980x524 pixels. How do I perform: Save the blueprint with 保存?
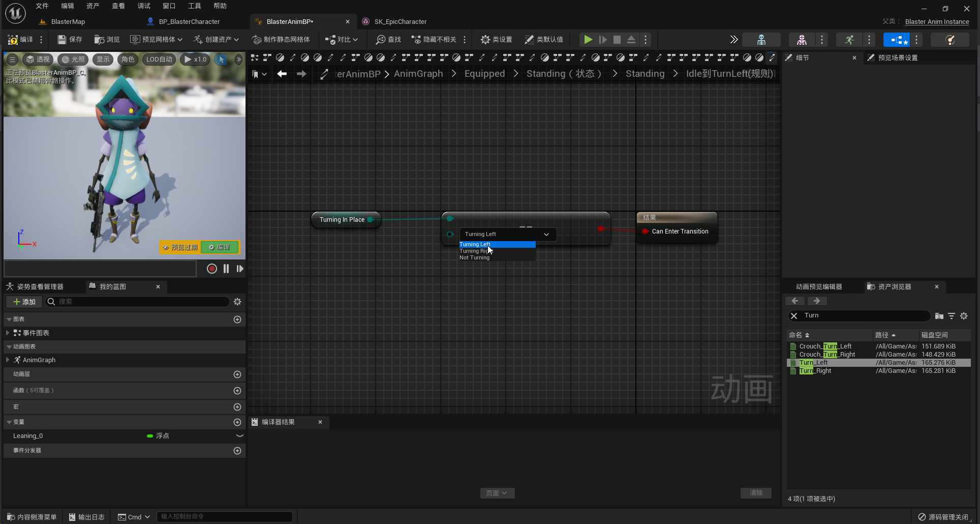tap(70, 39)
